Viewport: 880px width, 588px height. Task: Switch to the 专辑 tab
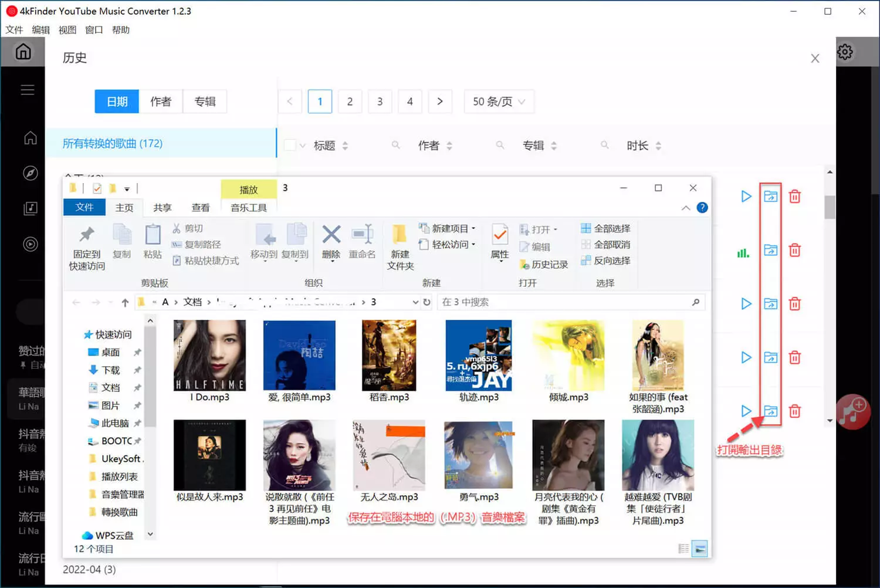tap(205, 102)
